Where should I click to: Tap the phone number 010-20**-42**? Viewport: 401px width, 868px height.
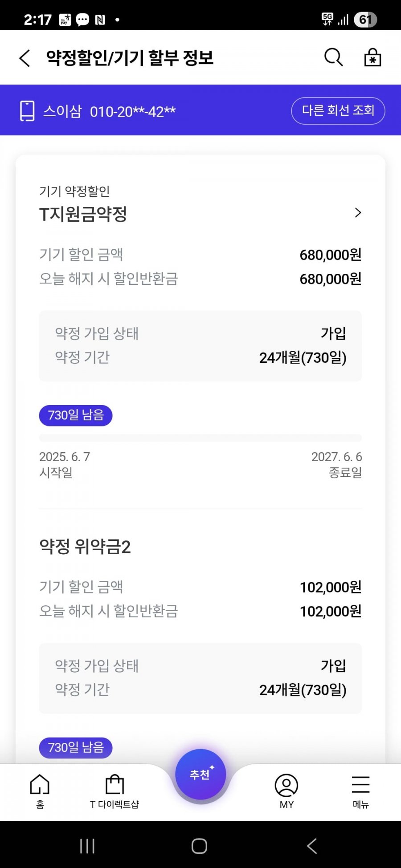click(133, 111)
